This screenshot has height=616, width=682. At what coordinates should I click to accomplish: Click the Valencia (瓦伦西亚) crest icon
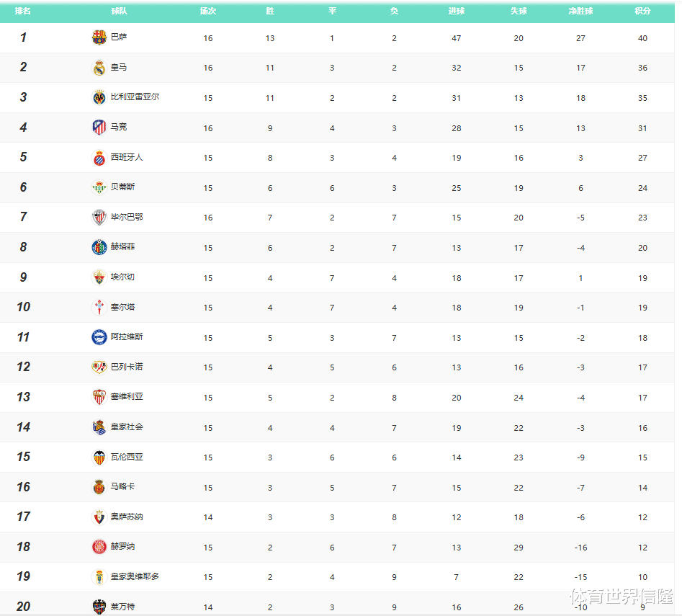99,457
